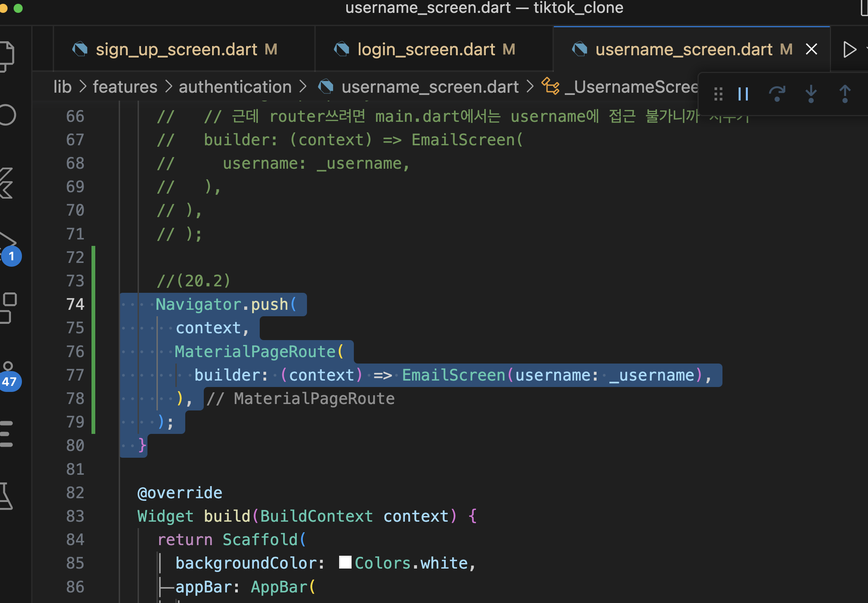The image size is (868, 603).
Task: Click line number 74 in the gutter
Action: coord(75,305)
